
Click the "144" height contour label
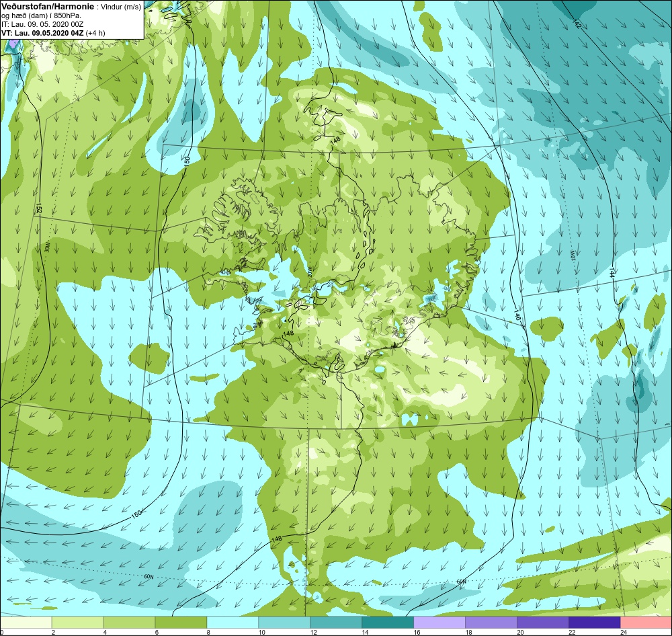coord(612,272)
